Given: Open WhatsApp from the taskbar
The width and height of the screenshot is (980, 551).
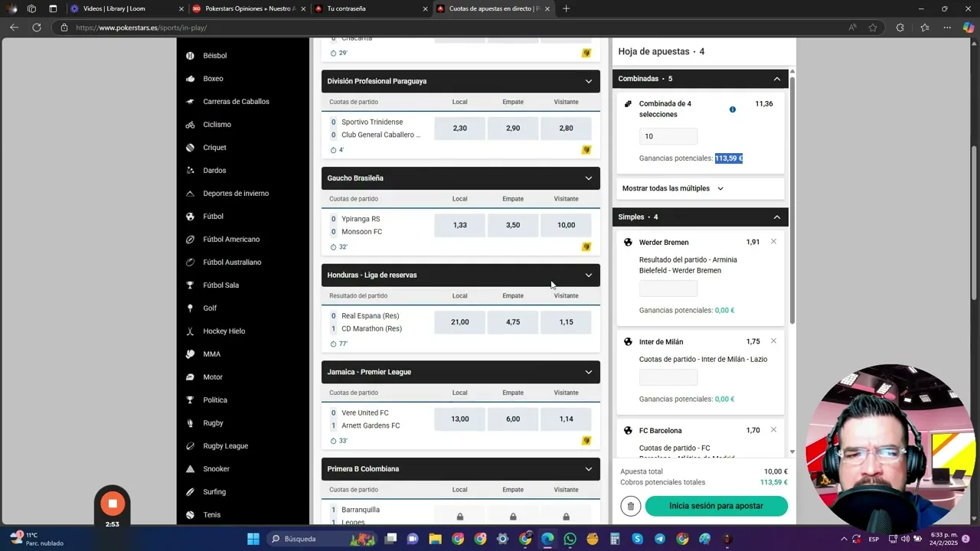Looking at the screenshot, I should (x=570, y=539).
